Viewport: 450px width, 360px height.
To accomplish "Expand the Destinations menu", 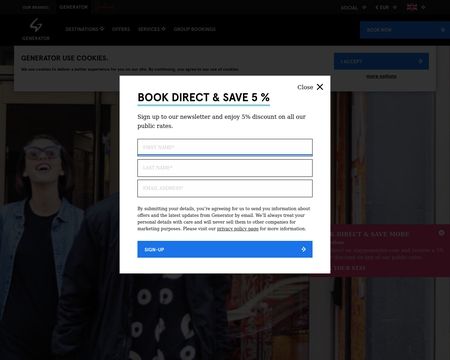I will tap(84, 29).
